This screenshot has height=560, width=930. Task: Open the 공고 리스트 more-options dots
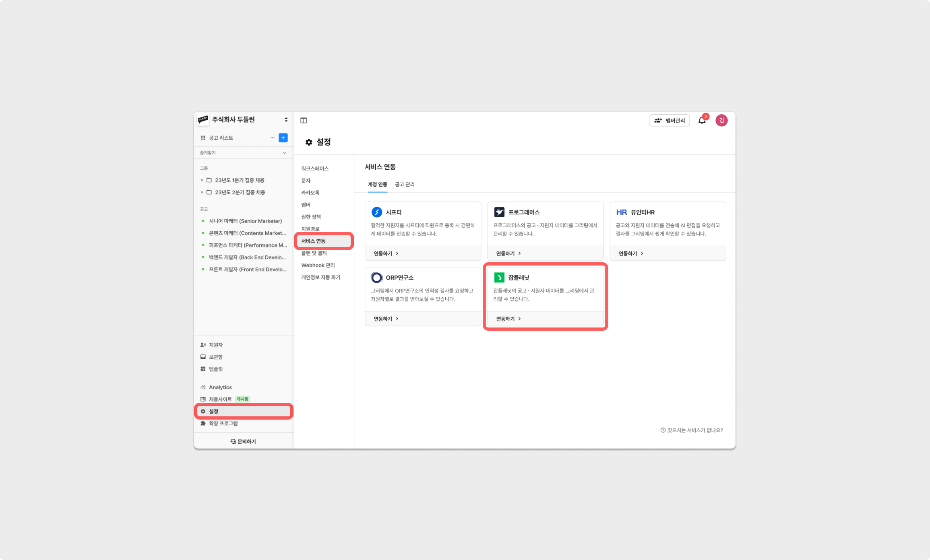(x=273, y=138)
